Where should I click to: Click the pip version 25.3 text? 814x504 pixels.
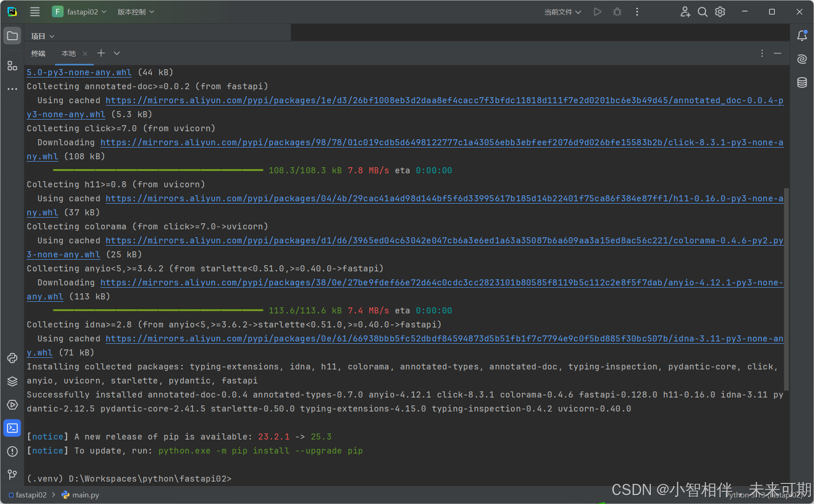coord(321,437)
